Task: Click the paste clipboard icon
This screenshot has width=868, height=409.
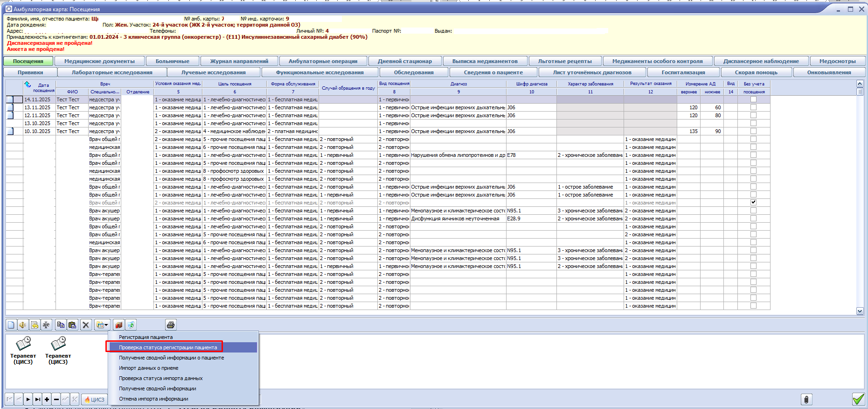Action: pyautogui.click(x=72, y=325)
